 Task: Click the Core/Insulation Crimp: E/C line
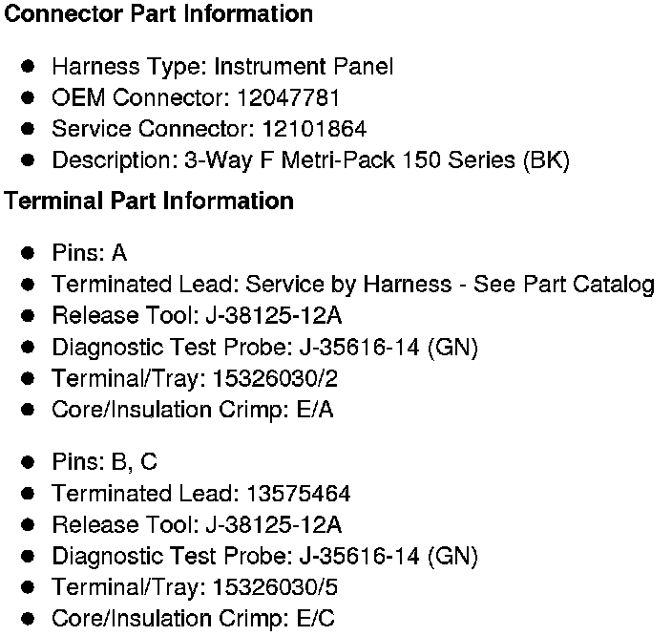point(193,619)
